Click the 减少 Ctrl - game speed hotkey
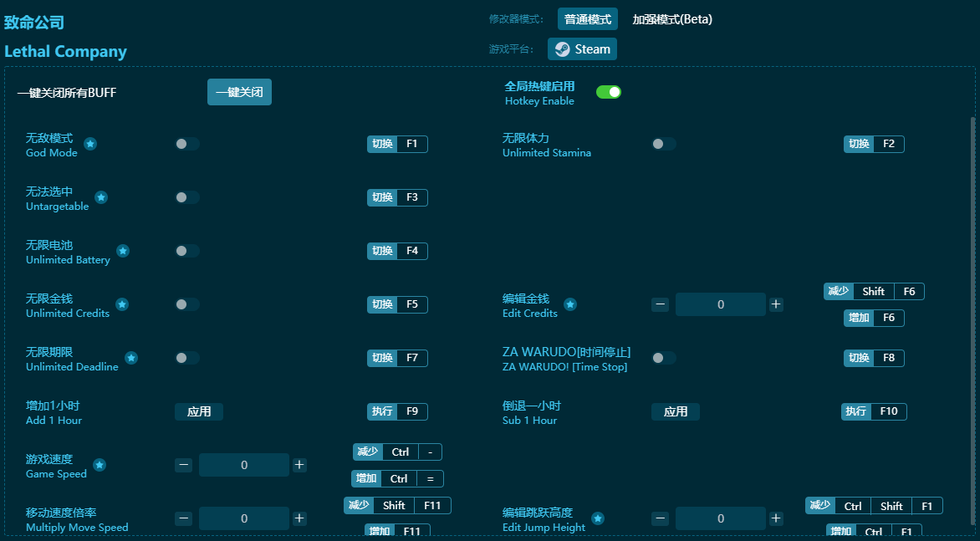 (x=397, y=452)
